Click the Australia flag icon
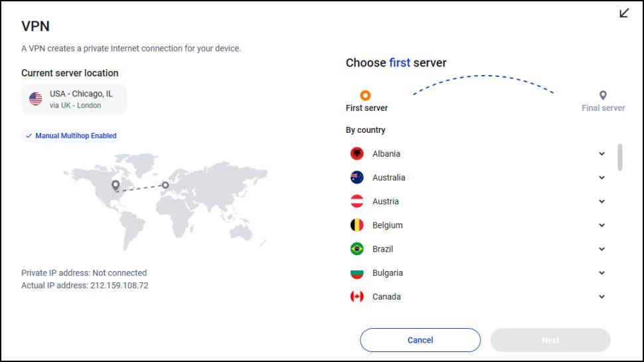This screenshot has height=362, width=644. (357, 178)
